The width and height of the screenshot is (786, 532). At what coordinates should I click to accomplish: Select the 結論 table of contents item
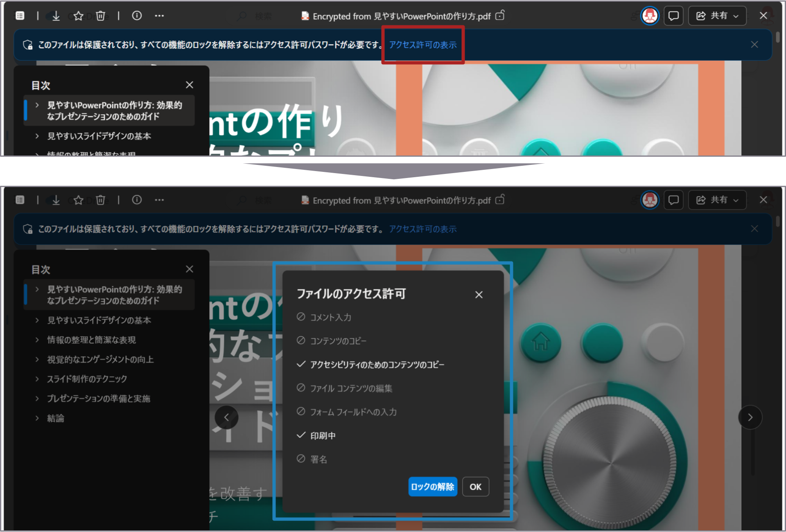click(56, 418)
